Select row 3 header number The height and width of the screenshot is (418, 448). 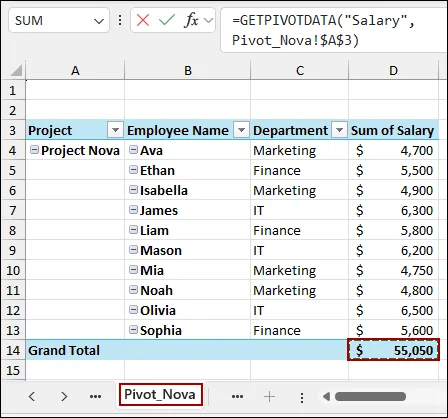(13, 130)
